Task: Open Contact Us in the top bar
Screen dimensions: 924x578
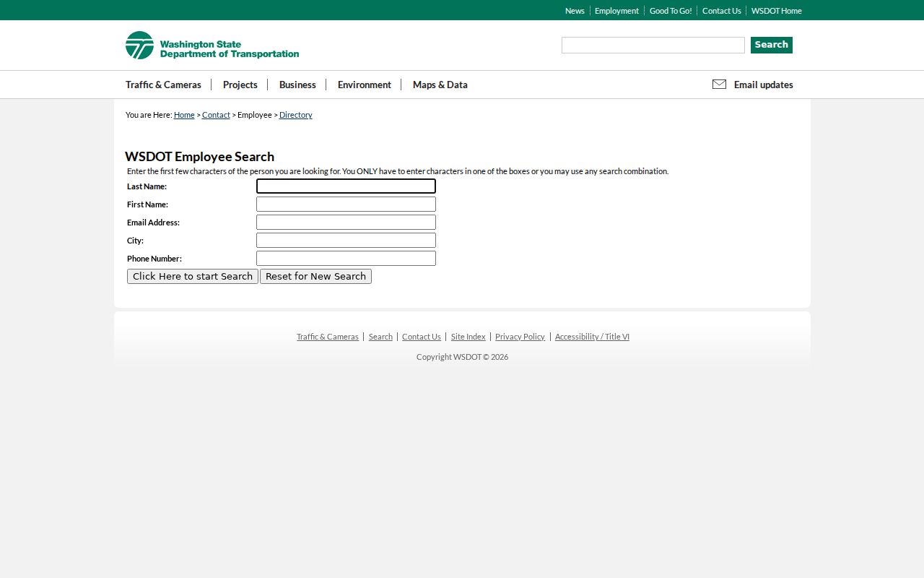Action: pyautogui.click(x=722, y=11)
